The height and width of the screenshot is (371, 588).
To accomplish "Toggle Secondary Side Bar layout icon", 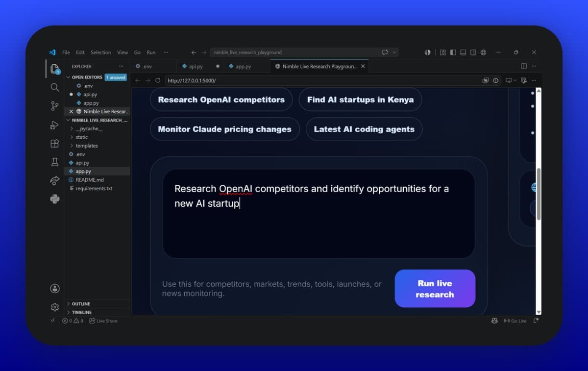I will [473, 52].
